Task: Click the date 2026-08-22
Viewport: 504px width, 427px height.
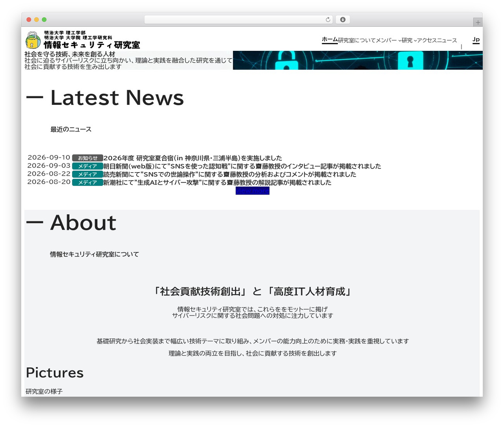Action: 49,174
